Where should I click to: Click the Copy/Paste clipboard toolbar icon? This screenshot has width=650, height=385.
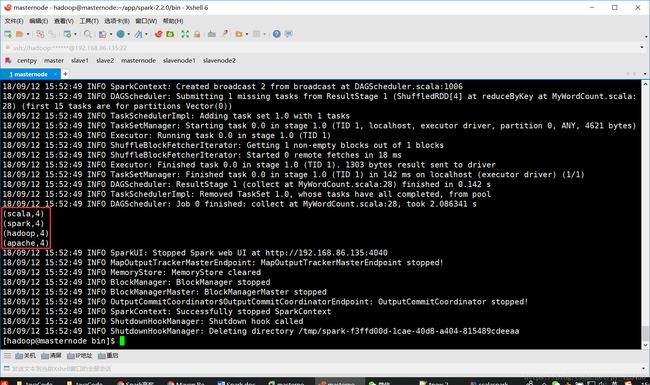(102, 34)
